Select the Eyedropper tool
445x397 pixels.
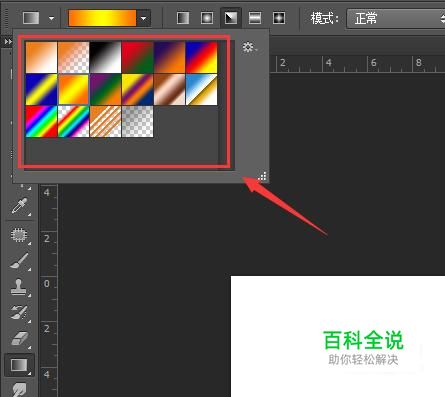click(x=19, y=206)
